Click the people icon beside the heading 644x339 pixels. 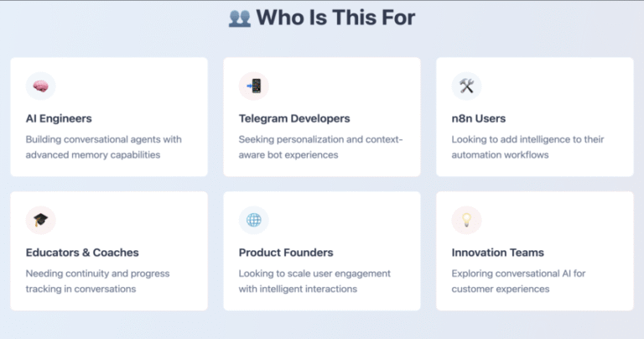click(240, 18)
